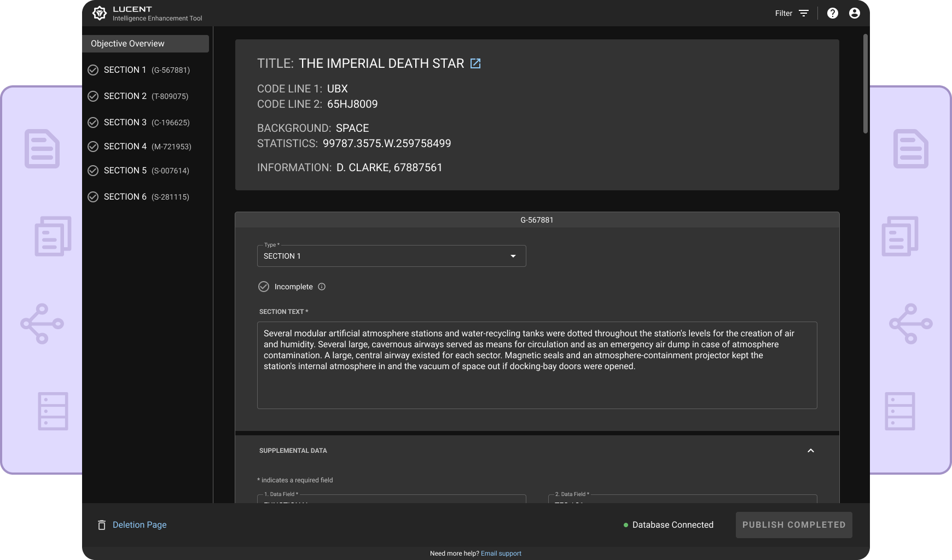Open the user account icon
The height and width of the screenshot is (560, 952).
point(855,13)
